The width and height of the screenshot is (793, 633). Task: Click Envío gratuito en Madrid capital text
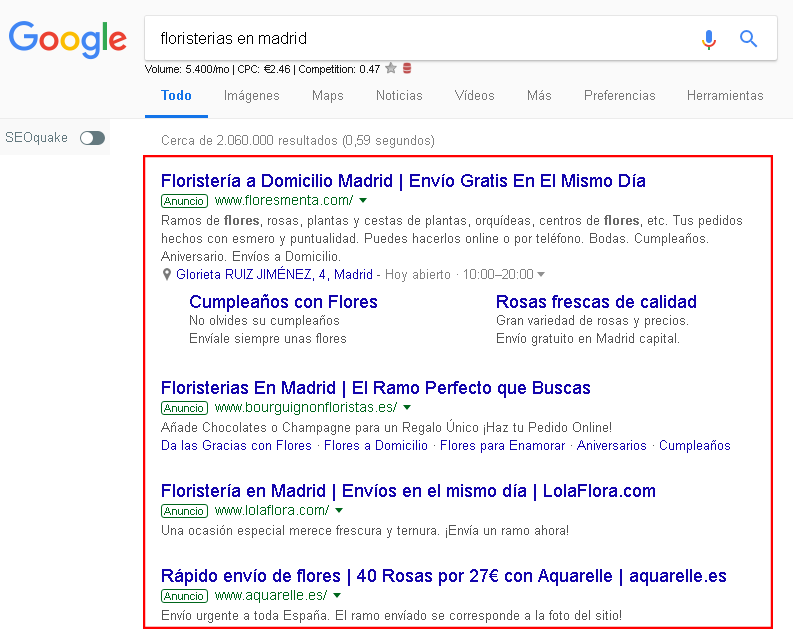pos(588,338)
